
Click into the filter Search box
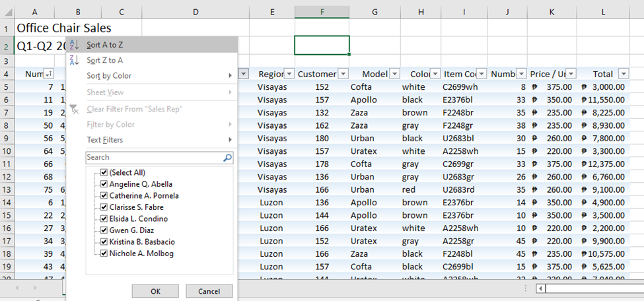point(159,157)
